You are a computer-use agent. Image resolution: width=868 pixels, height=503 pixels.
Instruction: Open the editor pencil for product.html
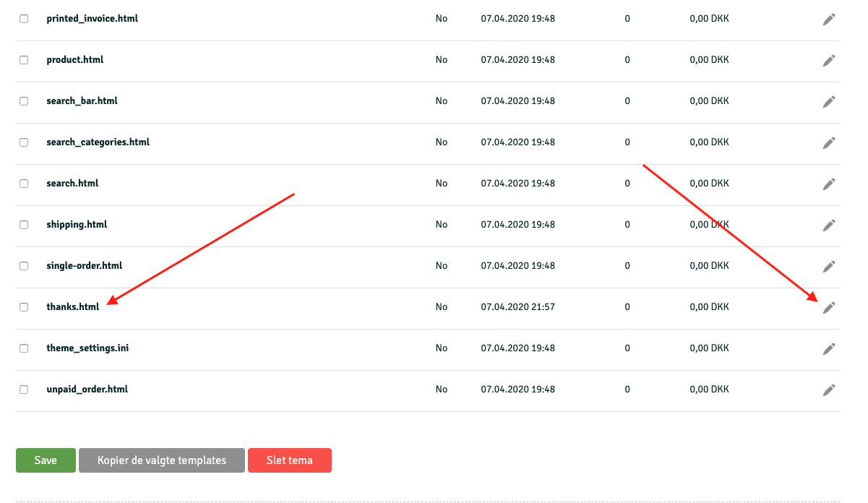tap(829, 61)
